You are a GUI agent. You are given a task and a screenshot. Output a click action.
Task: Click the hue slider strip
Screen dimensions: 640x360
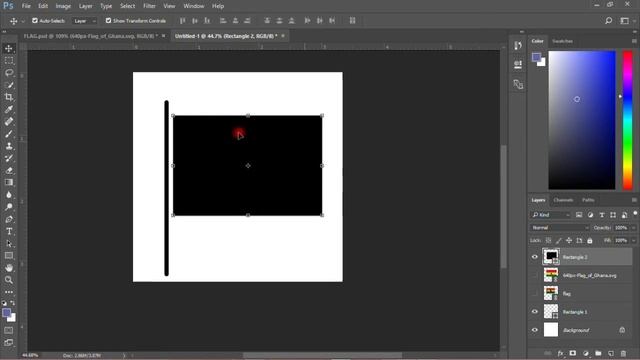627,120
